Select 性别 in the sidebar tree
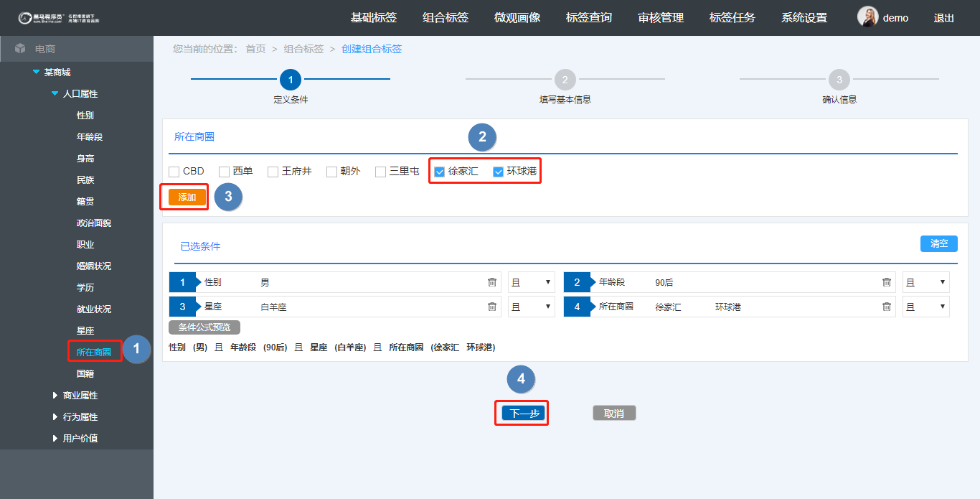 (85, 115)
